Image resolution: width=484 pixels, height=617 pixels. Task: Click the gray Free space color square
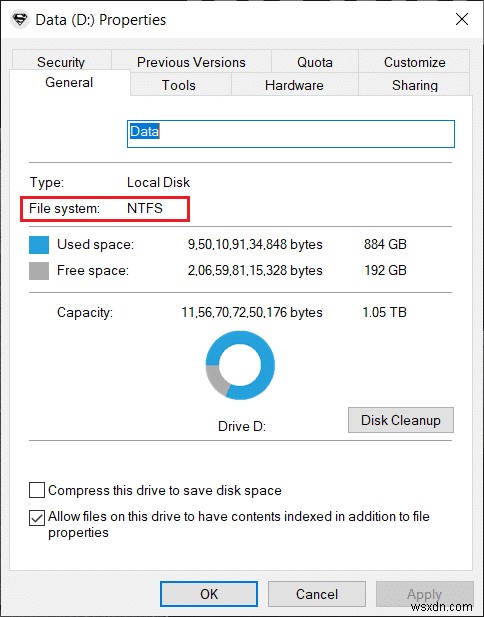click(39, 271)
